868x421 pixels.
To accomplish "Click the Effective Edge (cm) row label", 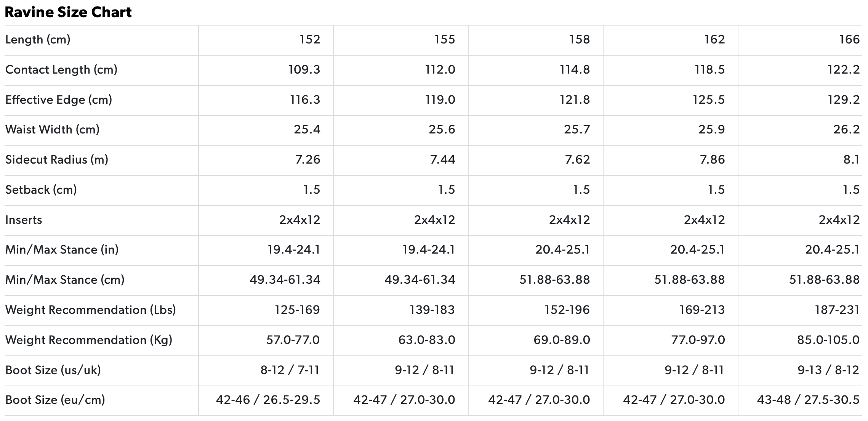I will [59, 100].
